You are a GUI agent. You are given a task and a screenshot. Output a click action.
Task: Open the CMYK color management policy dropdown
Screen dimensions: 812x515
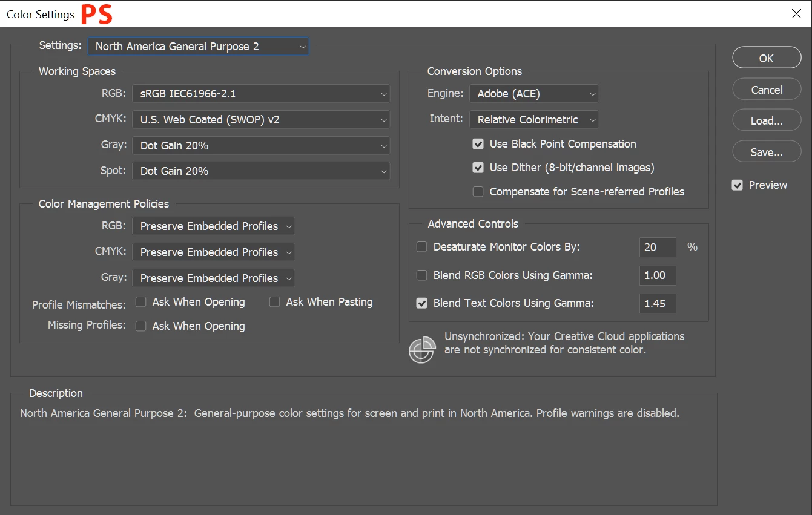point(214,252)
